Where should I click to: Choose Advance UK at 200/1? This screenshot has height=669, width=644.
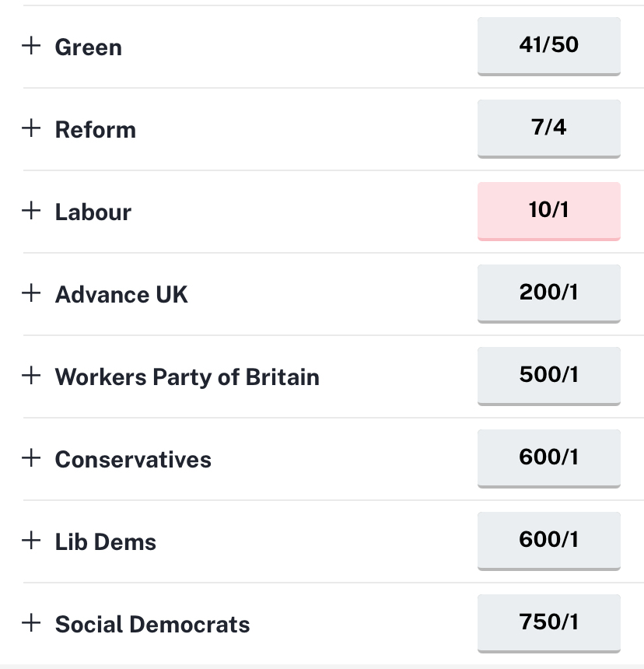(548, 292)
